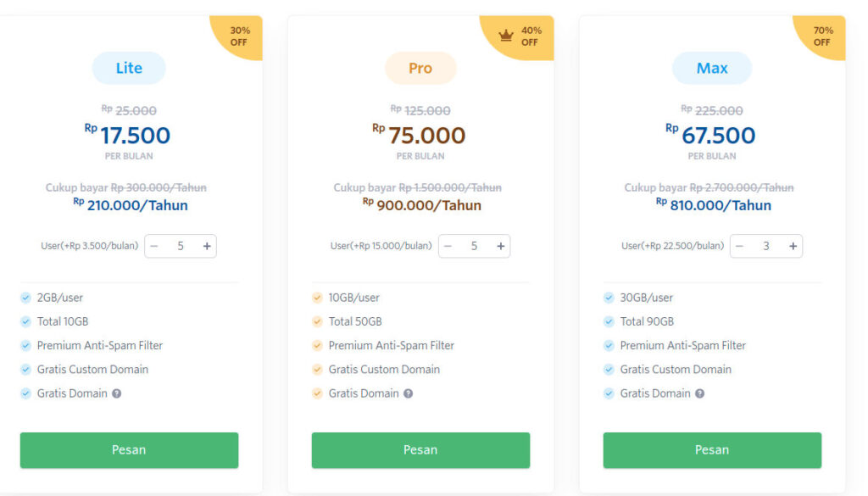Image resolution: width=868 pixels, height=496 pixels.
Task: Click the user quantity field in Lite plan
Action: point(181,246)
